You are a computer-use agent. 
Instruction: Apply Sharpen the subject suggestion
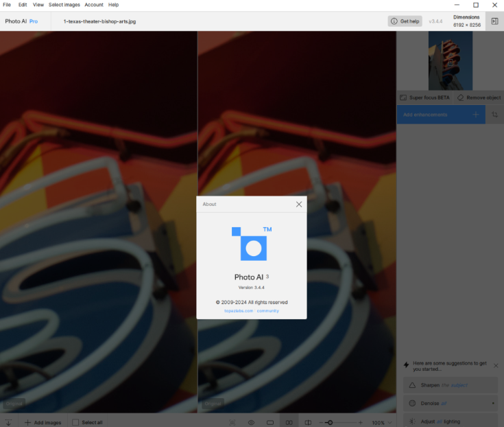tap(451, 385)
